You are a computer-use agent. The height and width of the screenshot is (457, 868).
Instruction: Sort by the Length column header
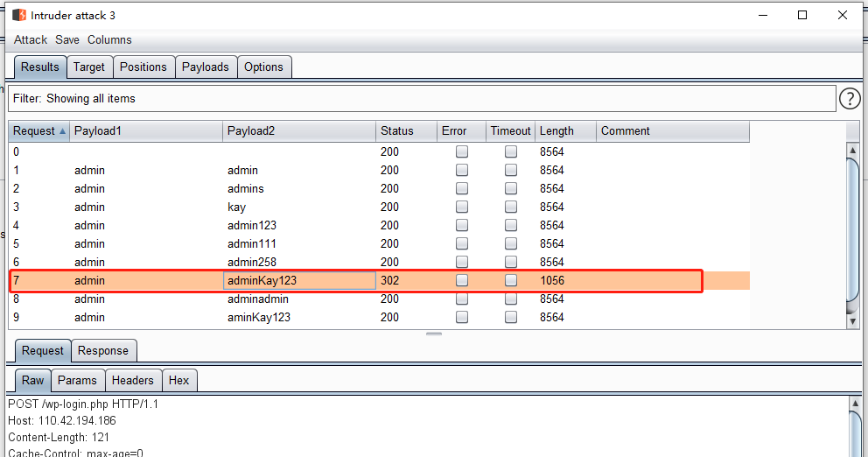click(x=565, y=131)
